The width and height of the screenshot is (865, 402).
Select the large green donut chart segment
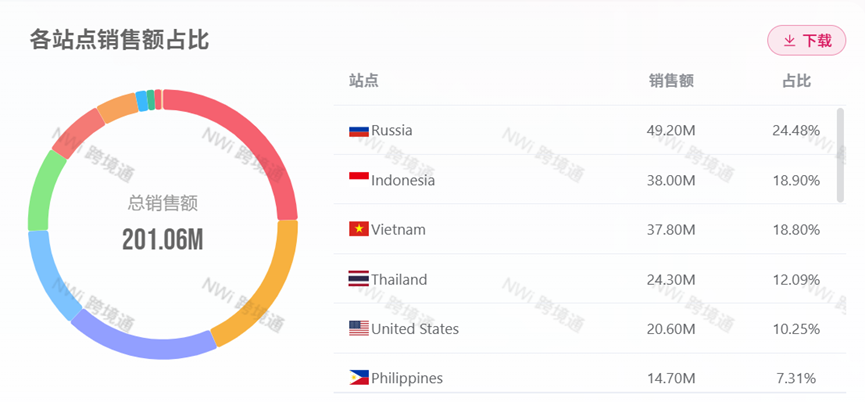pos(44,191)
